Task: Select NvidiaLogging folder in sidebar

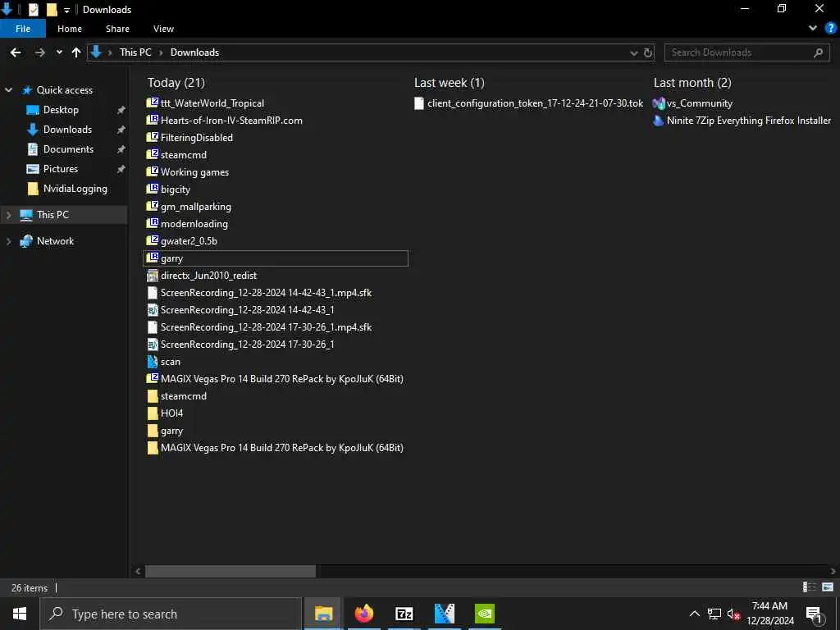Action: pyautogui.click(x=75, y=189)
